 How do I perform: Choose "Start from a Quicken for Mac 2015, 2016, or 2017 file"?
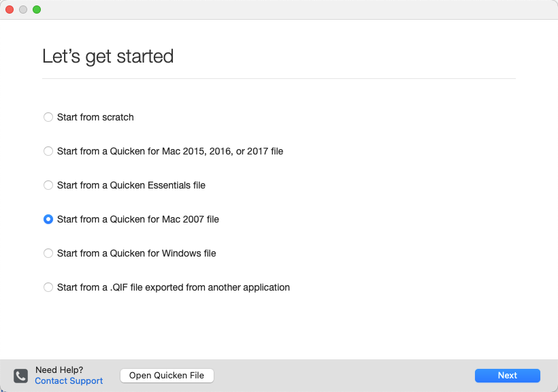[48, 151]
